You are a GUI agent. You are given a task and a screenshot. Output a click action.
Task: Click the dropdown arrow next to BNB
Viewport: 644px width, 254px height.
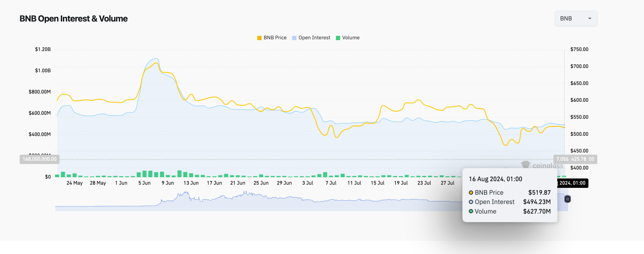(x=590, y=18)
